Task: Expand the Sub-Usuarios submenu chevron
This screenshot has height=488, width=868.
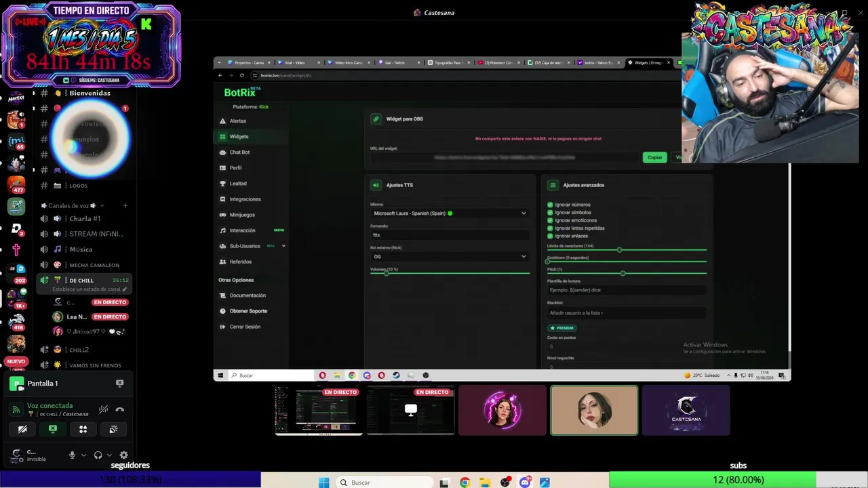Action: tap(283, 245)
